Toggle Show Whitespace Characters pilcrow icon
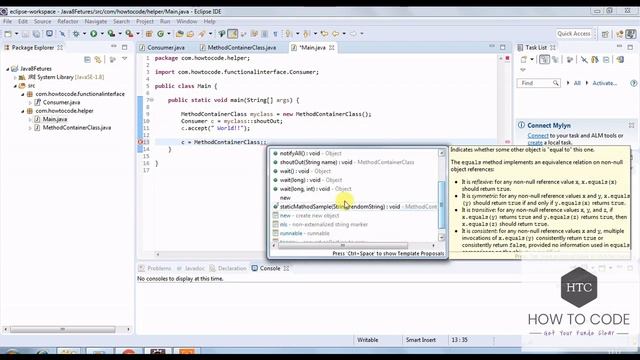Screen dimensions: 640x360 275,34
